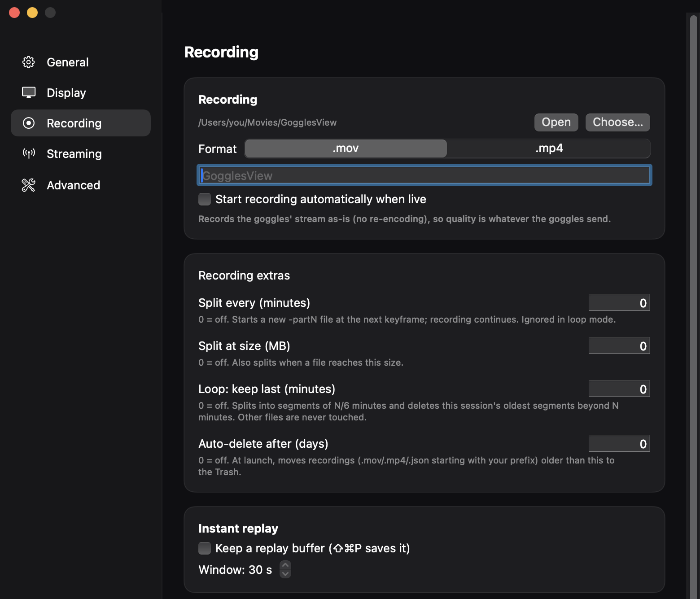Toggle the Keep a replay buffer checkbox
The image size is (700, 599).
pos(205,548)
